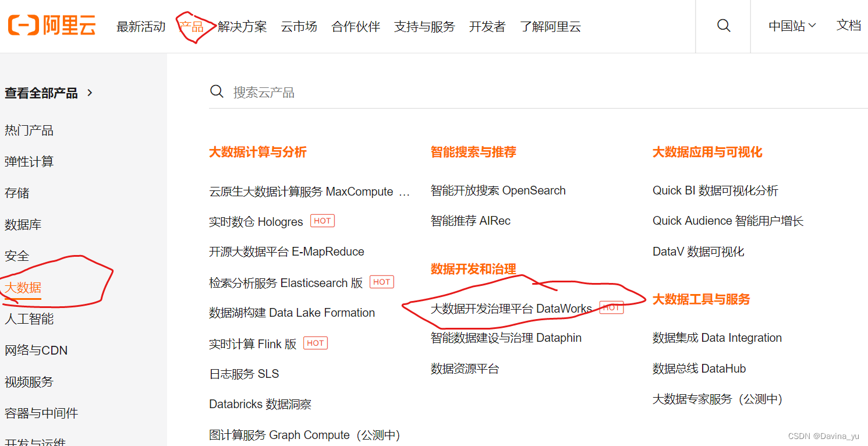The image size is (868, 446).
Task: Click the 智能搜索与推荐 heading
Action: (473, 152)
